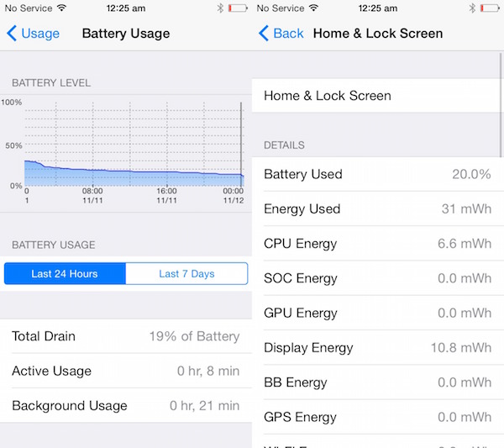Tap the left screen's Bluetooth status icon
Viewport: 504px width, 448px height.
[220, 8]
